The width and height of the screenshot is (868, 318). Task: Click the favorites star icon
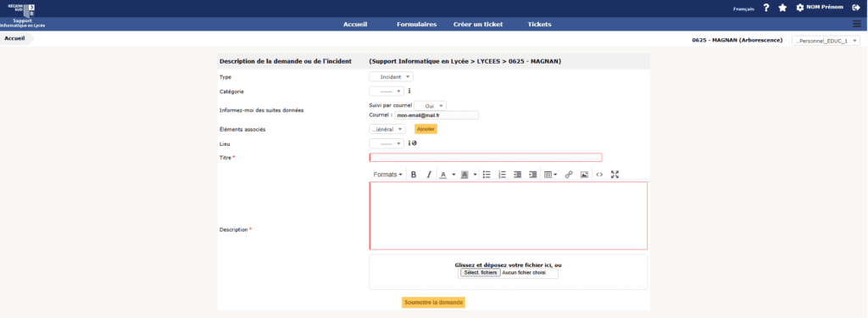pos(782,8)
